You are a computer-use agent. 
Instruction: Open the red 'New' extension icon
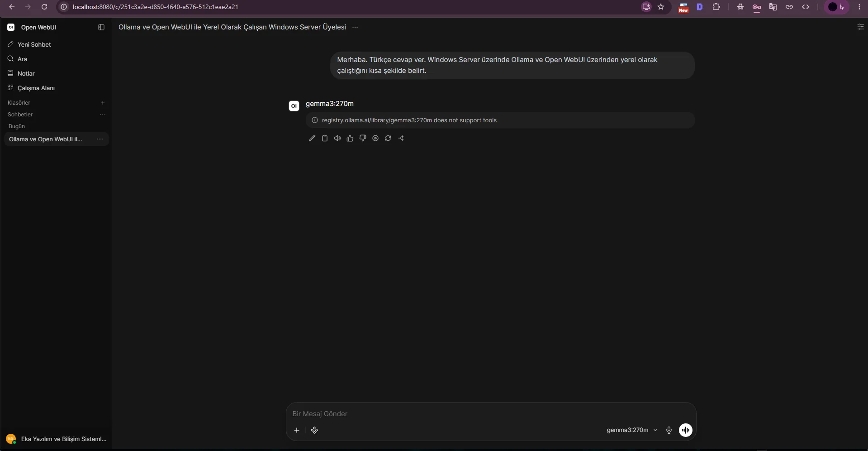pyautogui.click(x=683, y=7)
